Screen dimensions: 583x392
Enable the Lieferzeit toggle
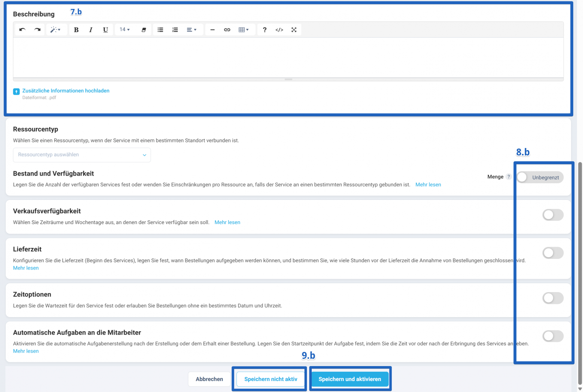553,253
